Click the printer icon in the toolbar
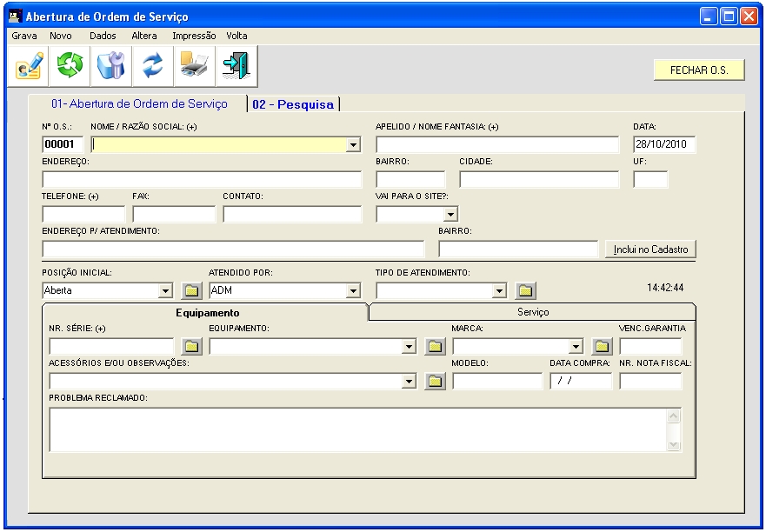766x532 pixels. (193, 66)
